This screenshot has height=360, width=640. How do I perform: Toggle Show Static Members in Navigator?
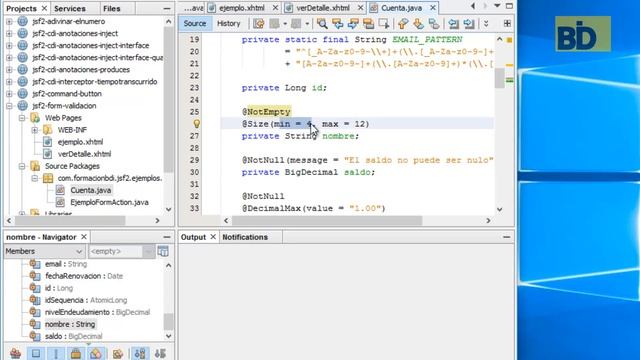pos(56,353)
